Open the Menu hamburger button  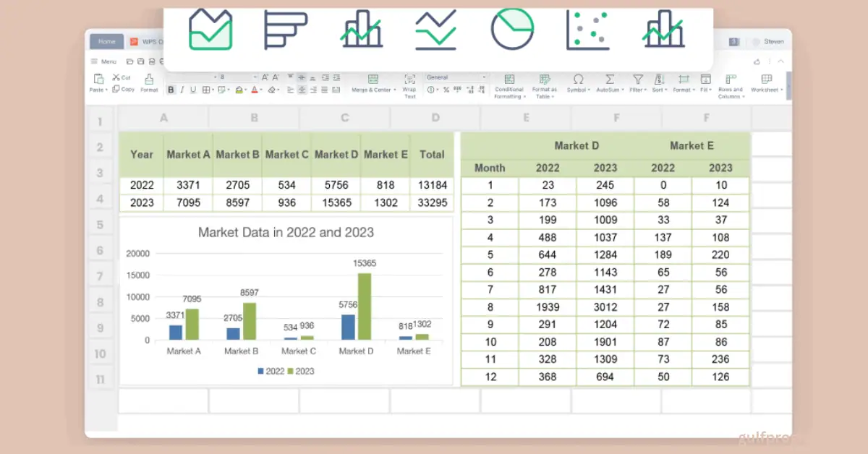pyautogui.click(x=95, y=61)
